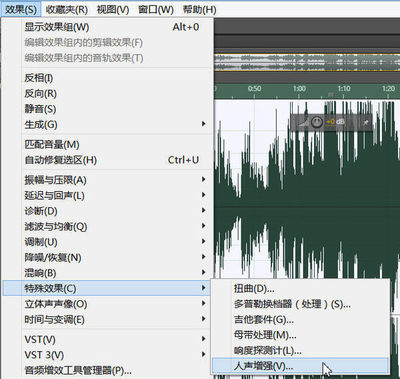Expand the 时间与变调(E) submenu
The width and height of the screenshot is (400, 379).
[x=107, y=320]
